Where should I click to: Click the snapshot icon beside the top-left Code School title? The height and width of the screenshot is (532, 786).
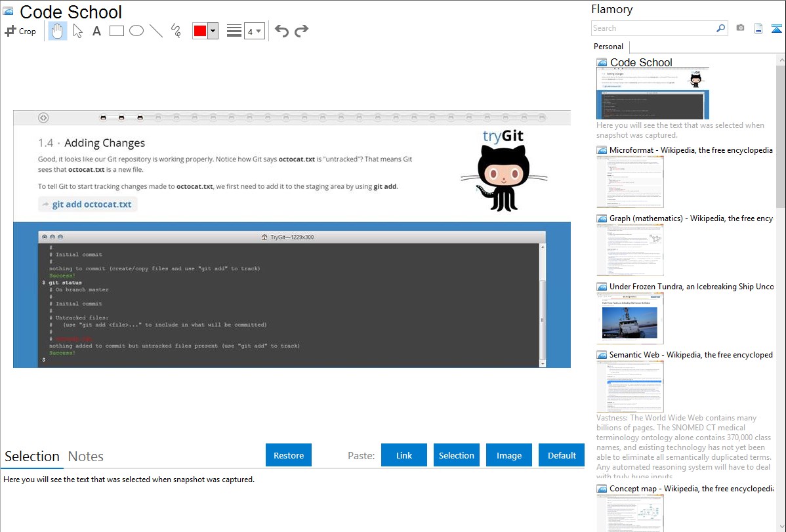click(x=8, y=12)
